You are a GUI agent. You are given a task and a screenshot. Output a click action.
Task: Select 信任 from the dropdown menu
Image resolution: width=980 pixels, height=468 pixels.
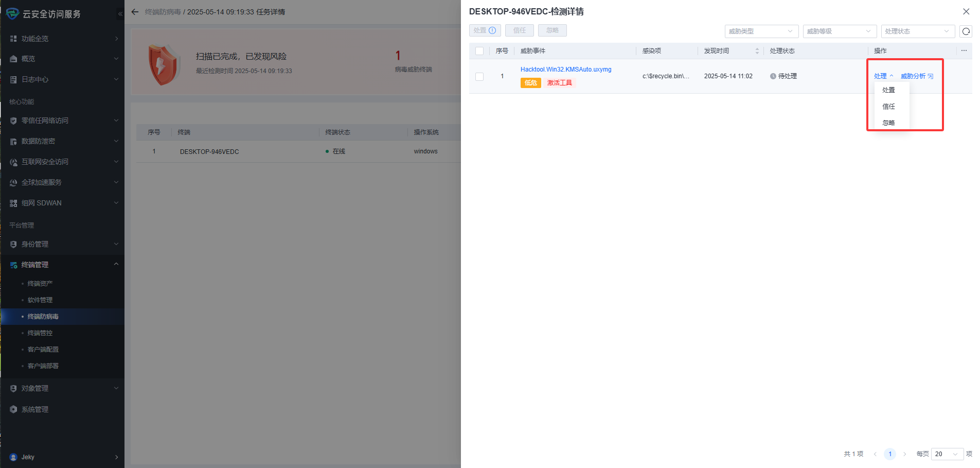click(x=888, y=107)
